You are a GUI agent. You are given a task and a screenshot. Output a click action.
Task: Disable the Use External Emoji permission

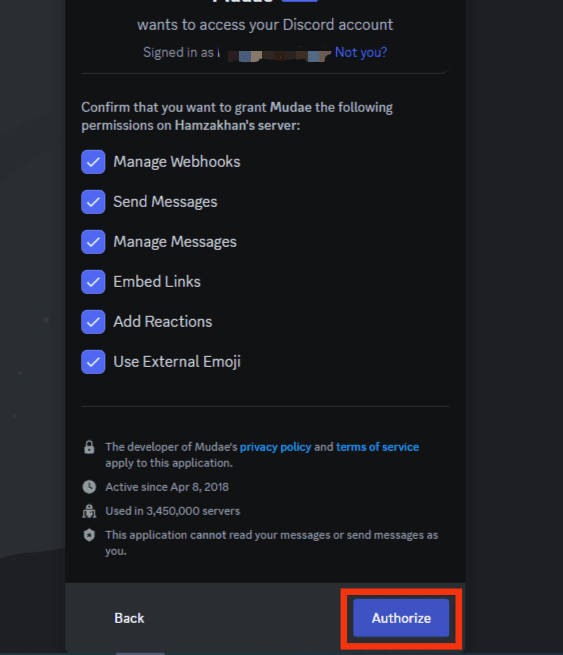(x=93, y=362)
